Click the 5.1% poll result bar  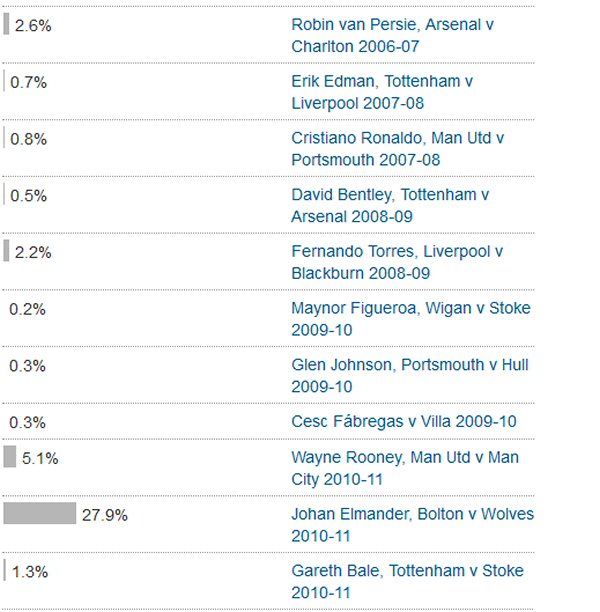pos(10,457)
